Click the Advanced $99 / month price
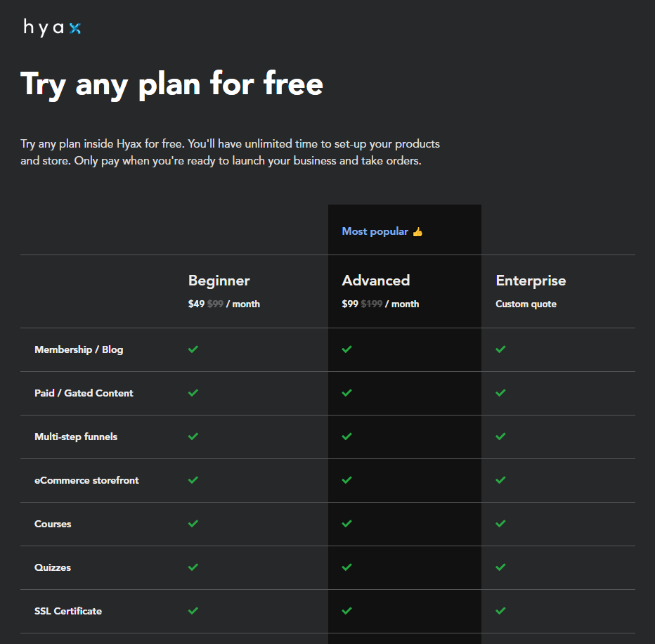 (380, 304)
